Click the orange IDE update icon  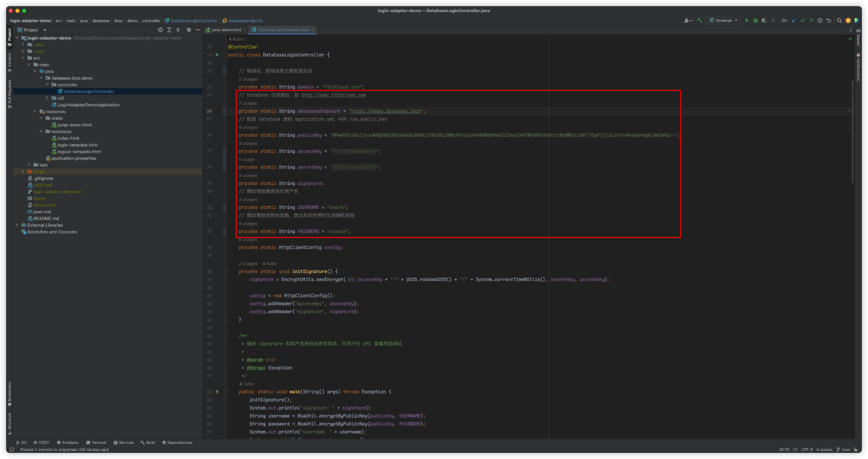coord(848,21)
